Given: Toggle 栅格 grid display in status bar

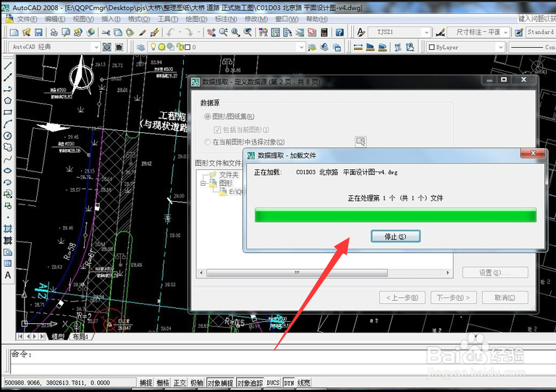Looking at the screenshot, I should (x=163, y=383).
